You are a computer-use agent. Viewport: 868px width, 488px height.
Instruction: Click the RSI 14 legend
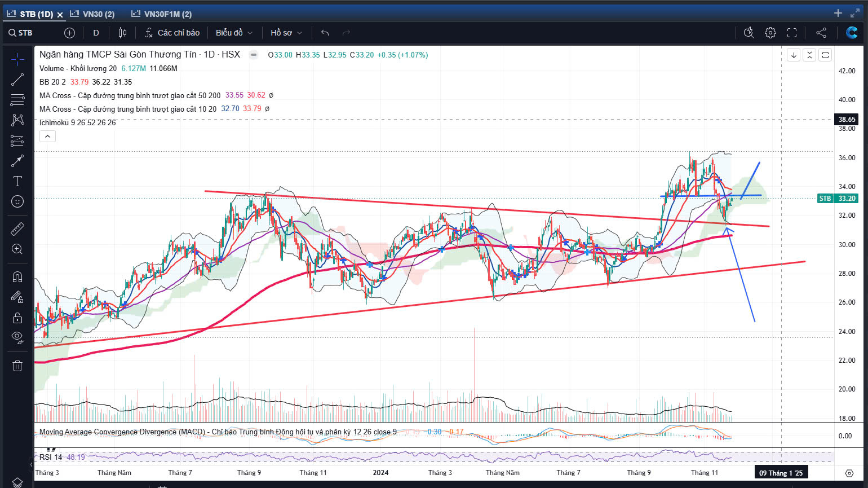click(51, 457)
